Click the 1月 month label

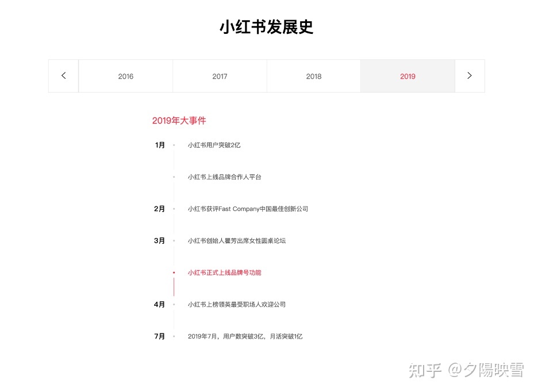pos(159,145)
